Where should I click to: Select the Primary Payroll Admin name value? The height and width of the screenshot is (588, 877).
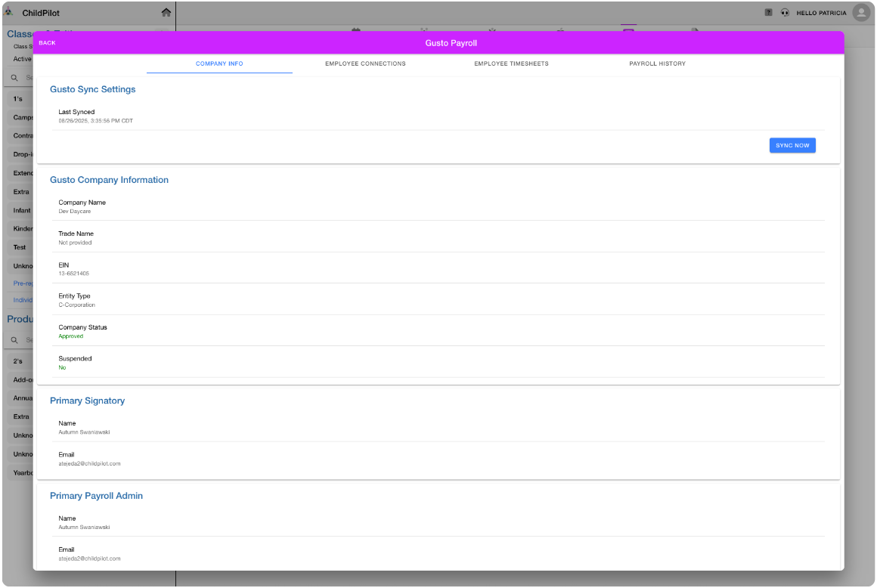(x=84, y=527)
